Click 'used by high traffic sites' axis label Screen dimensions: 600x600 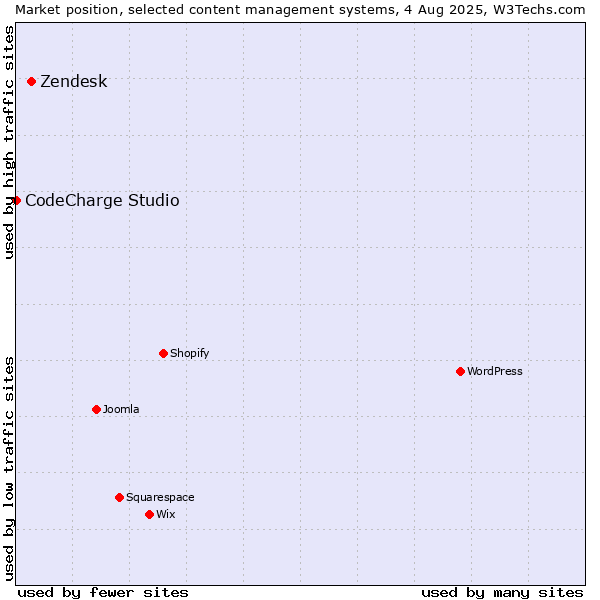pyautogui.click(x=9, y=142)
